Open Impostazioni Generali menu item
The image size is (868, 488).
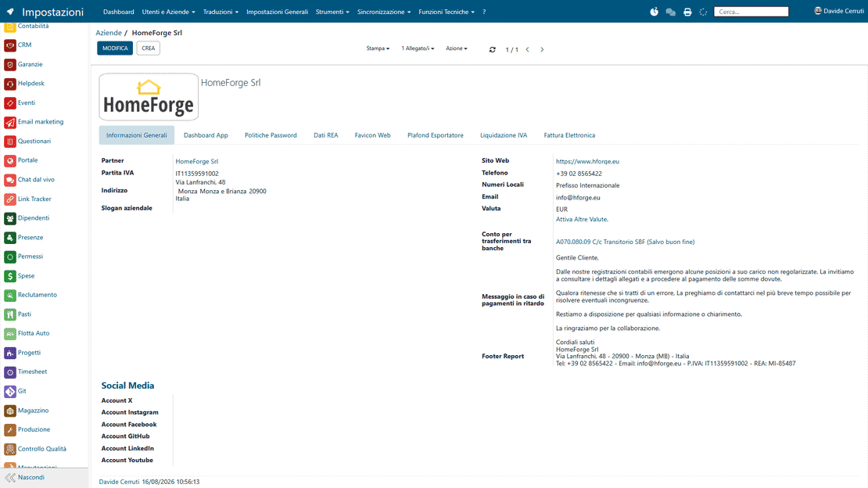277,12
